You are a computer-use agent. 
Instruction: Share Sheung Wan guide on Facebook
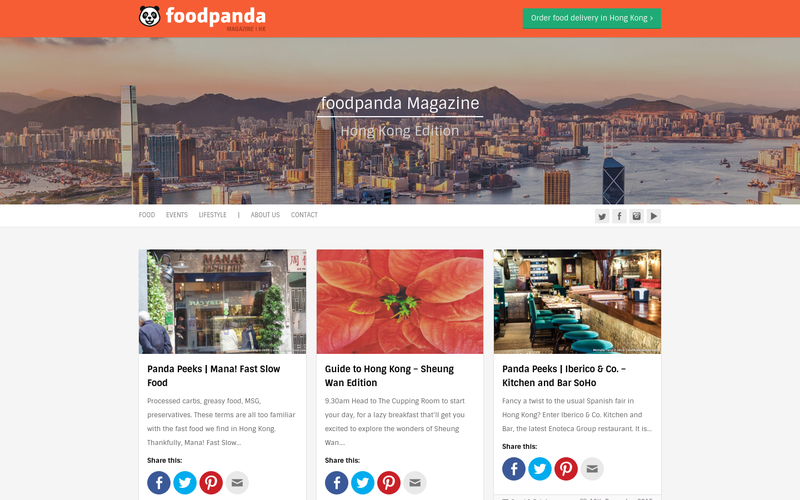(336, 483)
